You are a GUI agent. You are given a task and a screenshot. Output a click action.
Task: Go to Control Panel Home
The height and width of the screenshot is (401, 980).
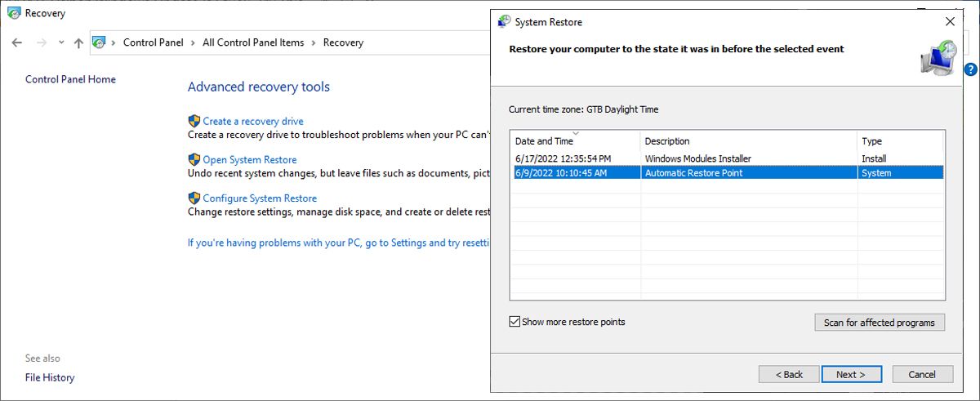pyautogui.click(x=70, y=79)
